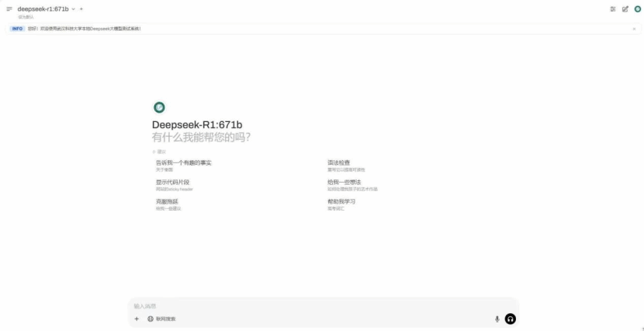The width and height of the screenshot is (644, 331).
Task: Choose suggestion 显示代码片段
Action: point(174,185)
